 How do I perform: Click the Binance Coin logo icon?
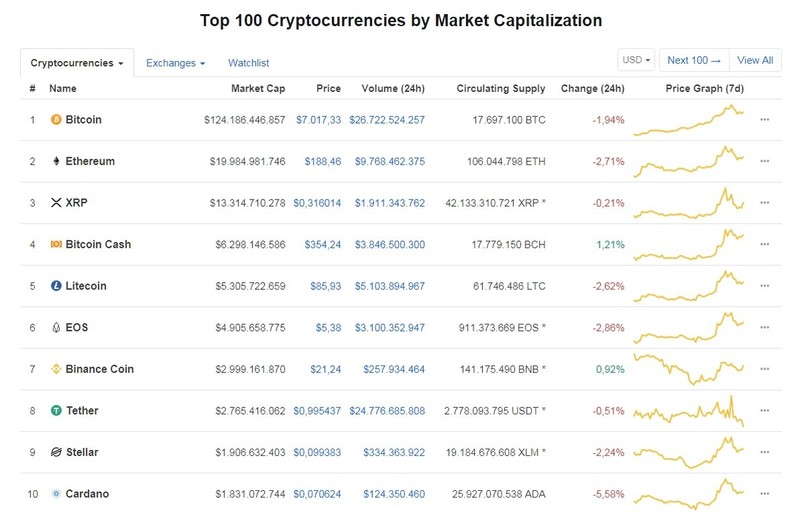tap(56, 369)
